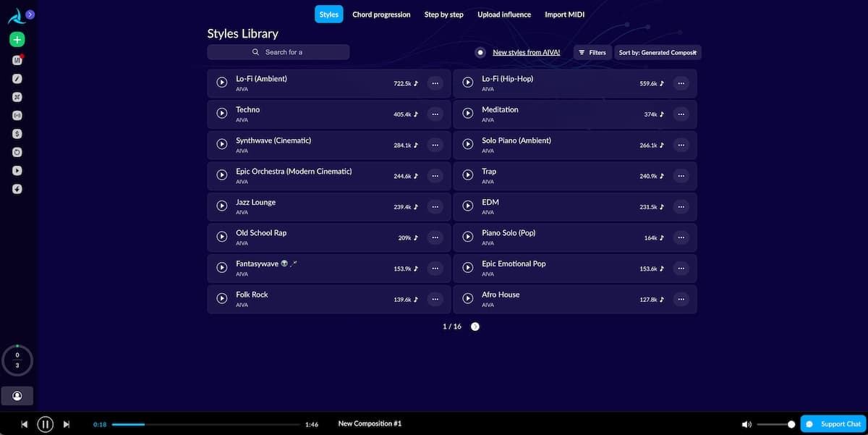Open the three-dot menu for Folk Rock

pyautogui.click(x=435, y=299)
